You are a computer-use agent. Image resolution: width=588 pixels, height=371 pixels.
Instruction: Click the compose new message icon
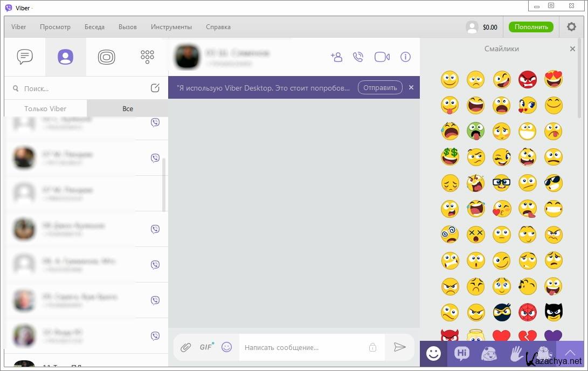click(155, 88)
